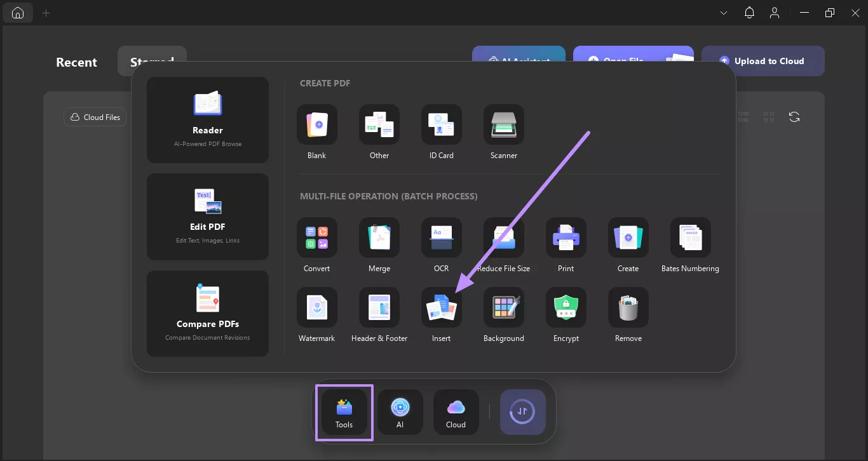This screenshot has width=868, height=461.
Task: Refresh the recent files list
Action: tap(794, 117)
